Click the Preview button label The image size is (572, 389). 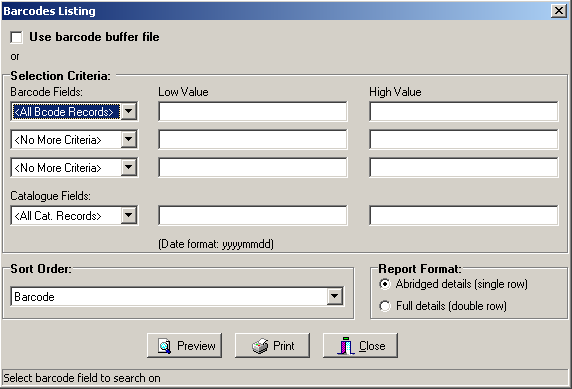point(196,346)
